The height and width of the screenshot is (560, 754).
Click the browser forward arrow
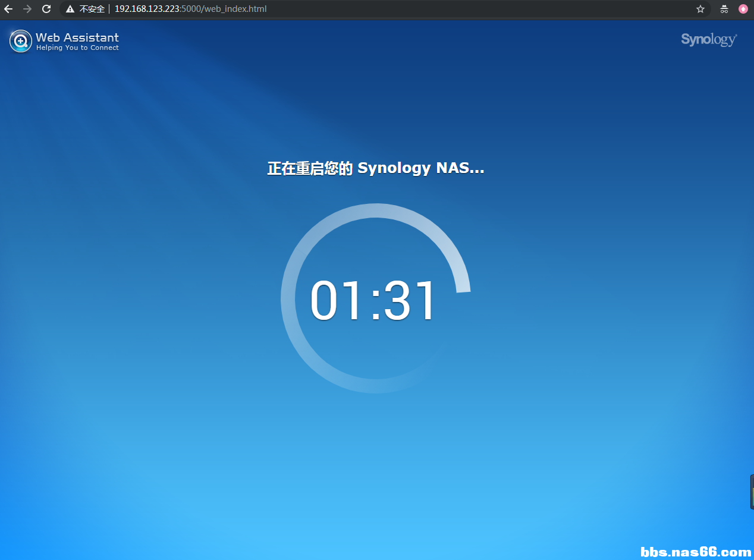pyautogui.click(x=27, y=9)
